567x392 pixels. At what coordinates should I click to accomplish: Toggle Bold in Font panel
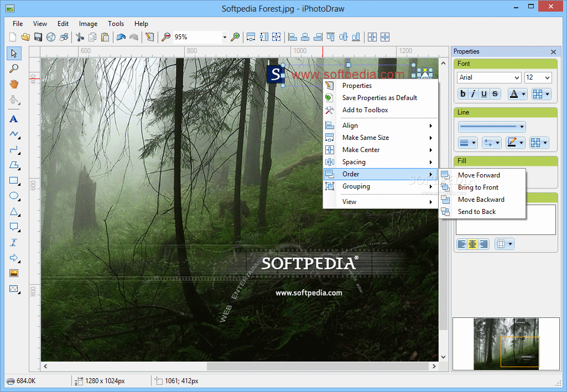tap(463, 94)
